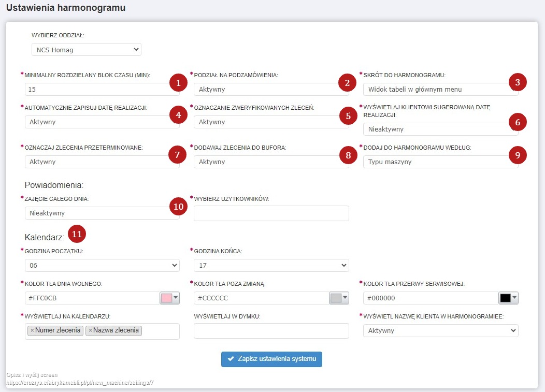The height and width of the screenshot is (392, 545).
Task: Open the black service break color swatch
Action: (x=508, y=298)
